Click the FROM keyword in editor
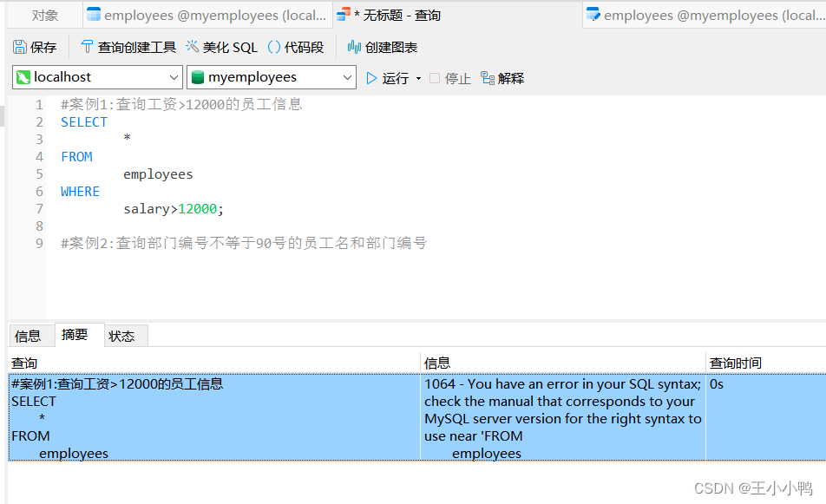 tap(76, 157)
